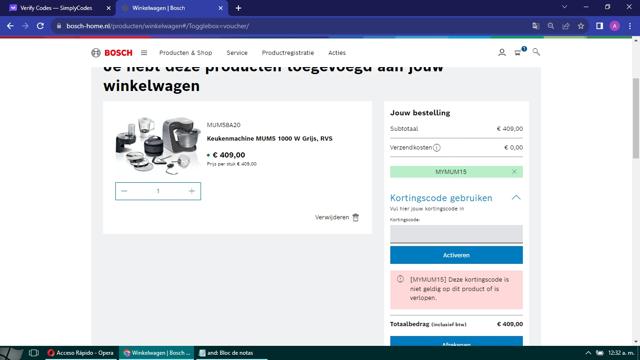Open the Acties menu item
The height and width of the screenshot is (360, 640).
[x=337, y=53]
